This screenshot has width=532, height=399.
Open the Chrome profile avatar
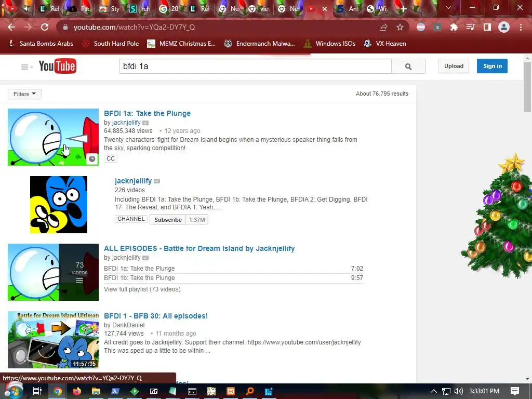(x=504, y=27)
